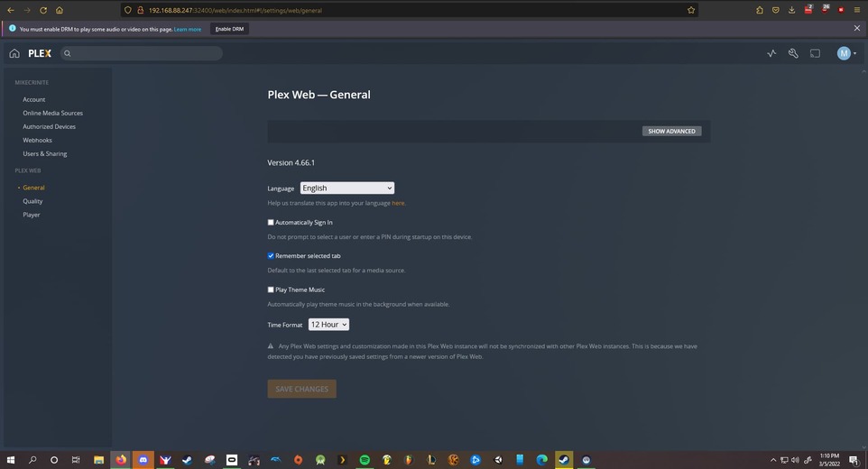Go to Authorized Devices

[x=50, y=126]
